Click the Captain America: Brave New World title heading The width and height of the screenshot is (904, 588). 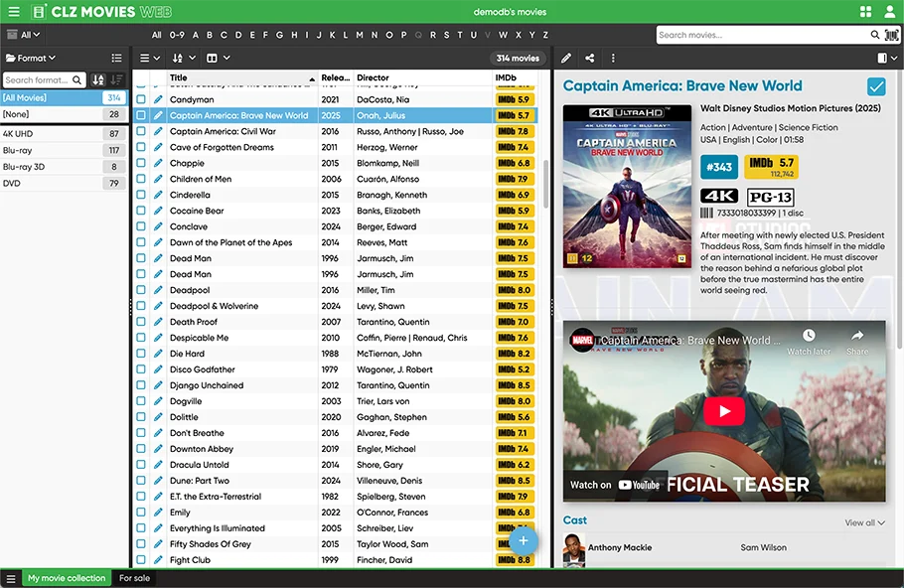pos(682,85)
